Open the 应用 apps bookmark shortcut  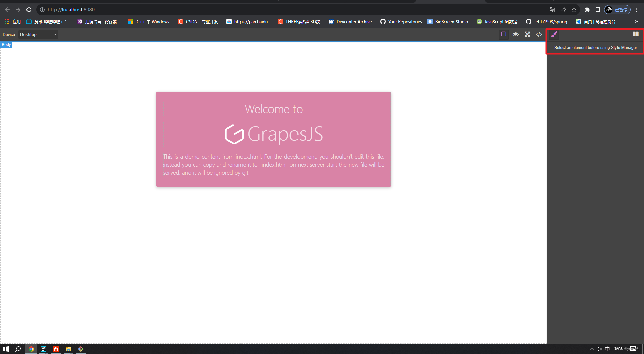(13, 21)
